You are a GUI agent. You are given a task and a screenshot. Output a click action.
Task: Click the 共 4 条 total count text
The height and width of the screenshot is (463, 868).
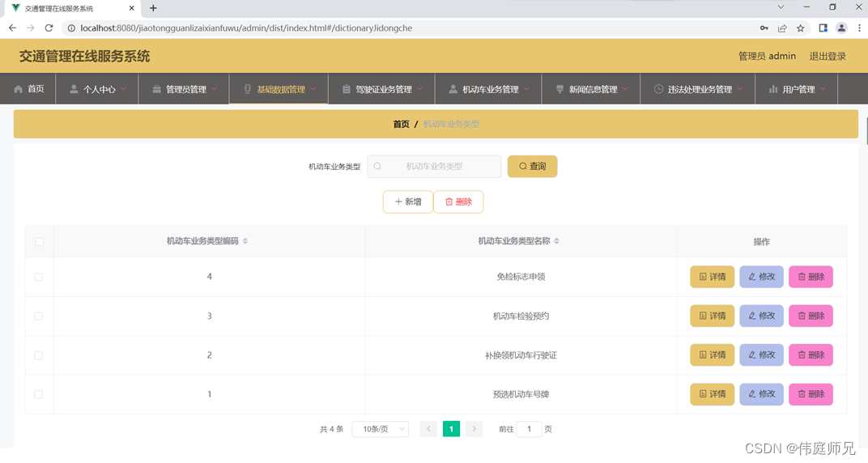coord(332,429)
